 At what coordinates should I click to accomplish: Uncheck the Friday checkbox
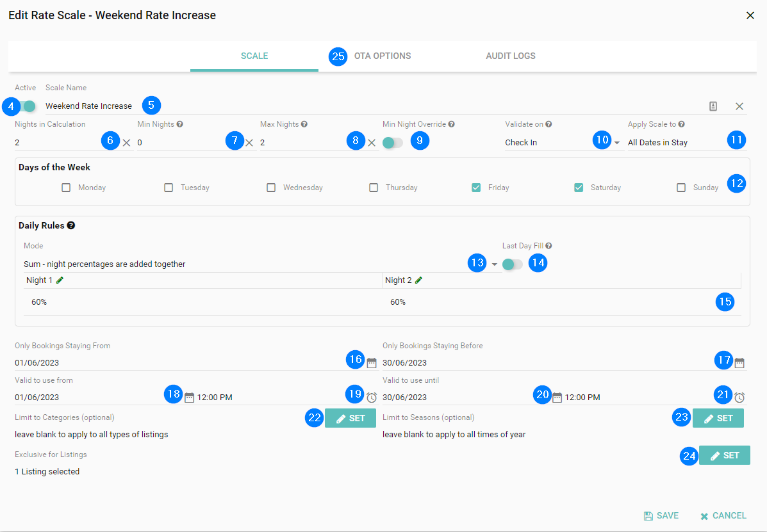[476, 188]
